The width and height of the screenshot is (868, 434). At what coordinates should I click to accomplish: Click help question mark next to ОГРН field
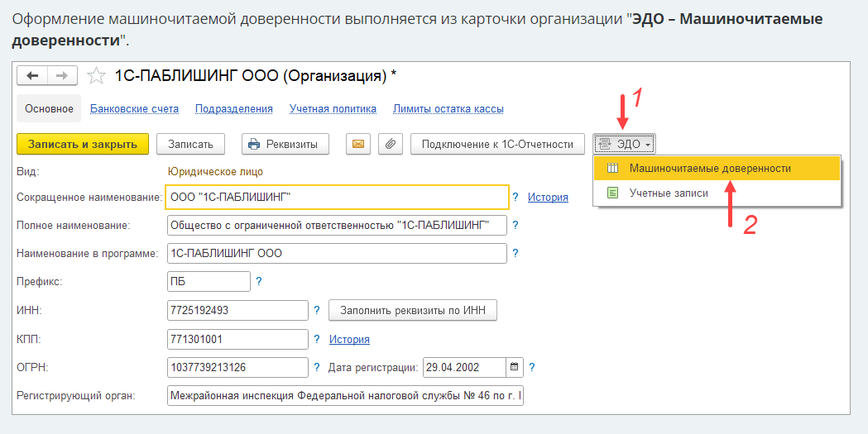point(317,368)
